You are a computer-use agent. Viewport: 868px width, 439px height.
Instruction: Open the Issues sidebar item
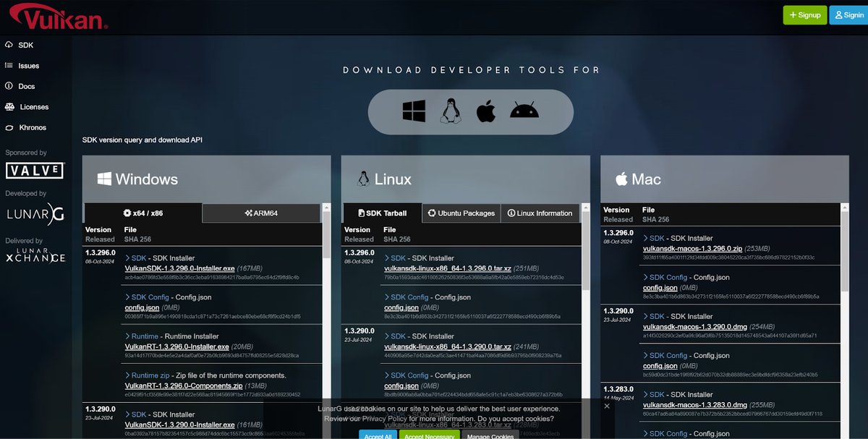tap(22, 66)
